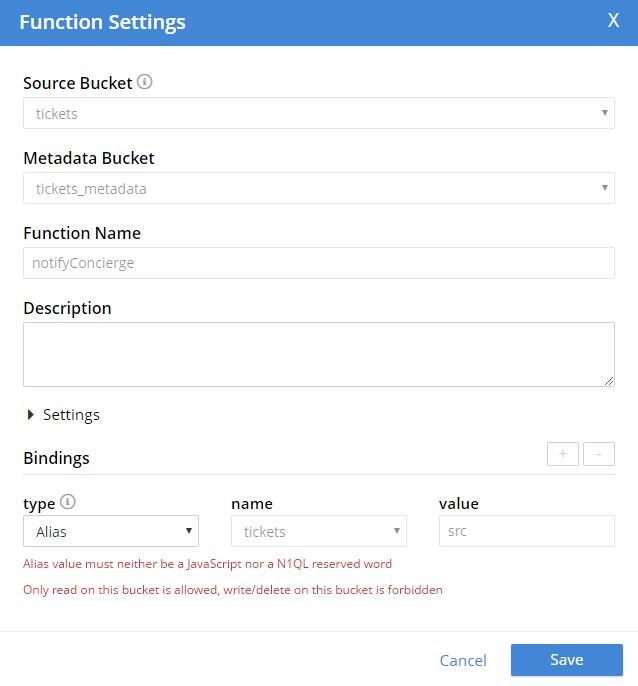The width and height of the screenshot is (638, 686).
Task: Click the Description resize handle corner
Action: (x=609, y=382)
